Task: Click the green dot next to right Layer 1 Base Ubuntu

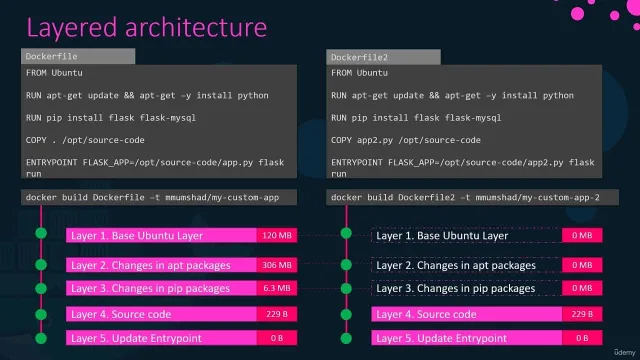Action: (x=346, y=233)
